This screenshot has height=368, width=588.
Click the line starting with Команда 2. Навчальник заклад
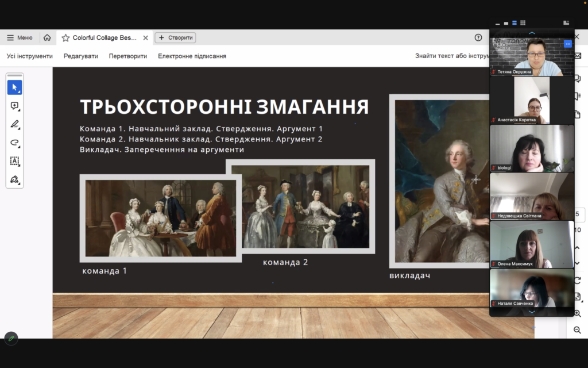tap(201, 139)
